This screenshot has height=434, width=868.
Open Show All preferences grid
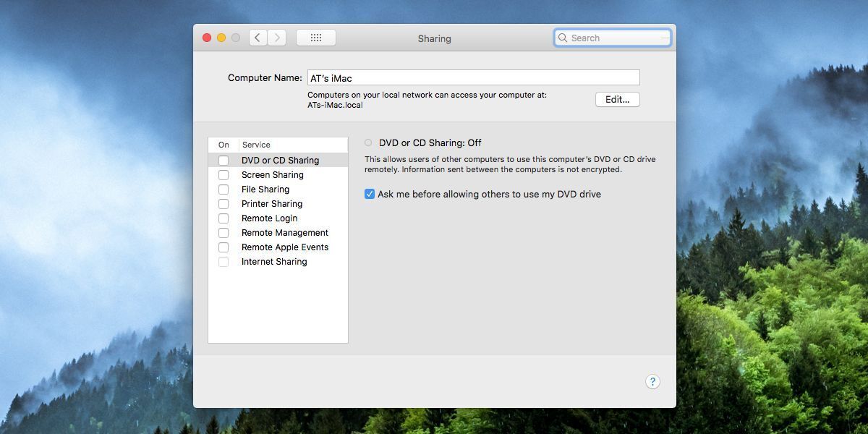click(x=315, y=38)
